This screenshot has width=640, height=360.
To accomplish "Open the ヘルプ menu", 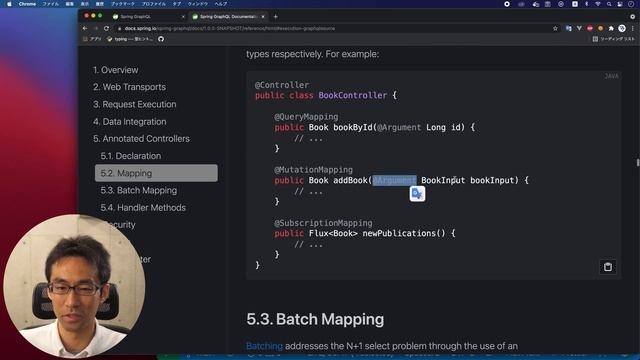I will pos(221,4).
